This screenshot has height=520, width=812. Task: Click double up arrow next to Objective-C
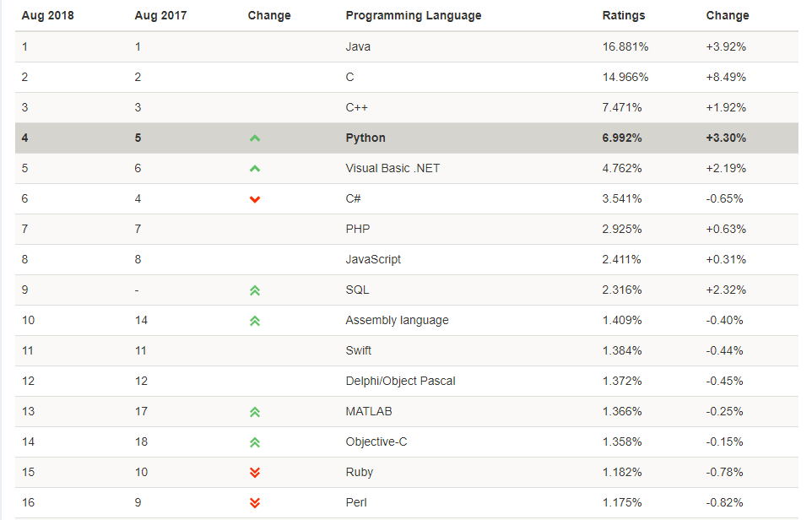[x=255, y=442]
